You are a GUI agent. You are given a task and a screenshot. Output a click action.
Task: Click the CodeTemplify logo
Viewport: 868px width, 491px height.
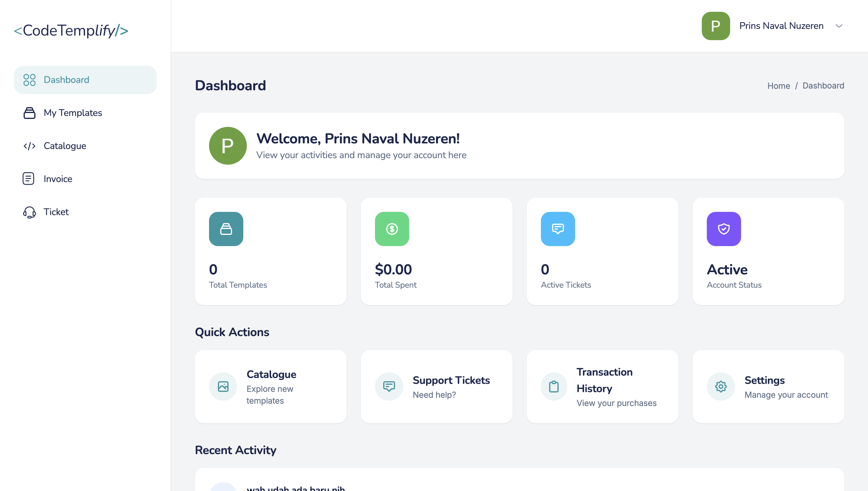(x=71, y=31)
